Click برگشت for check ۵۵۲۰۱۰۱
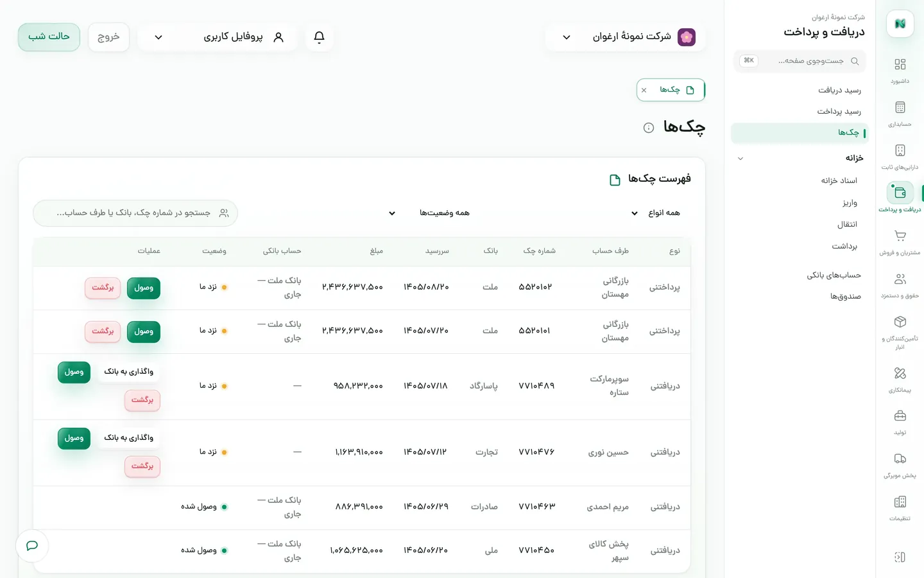The width and height of the screenshot is (924, 578). [x=103, y=331]
